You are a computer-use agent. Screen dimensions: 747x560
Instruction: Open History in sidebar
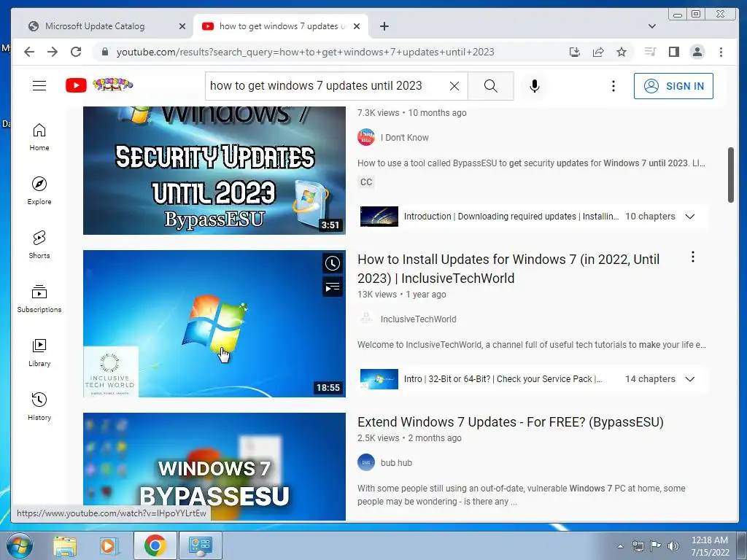coord(39,406)
